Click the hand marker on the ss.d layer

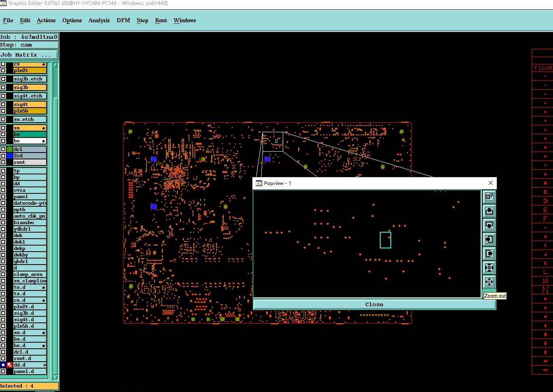[44, 333]
